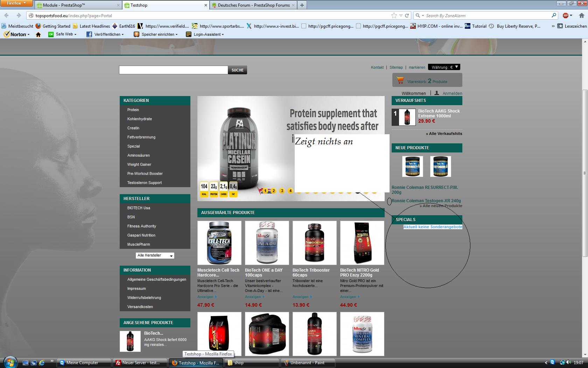Jump to slide 2 in the banner slider
Image resolution: width=588 pixels, height=368 pixels.
coord(273,191)
